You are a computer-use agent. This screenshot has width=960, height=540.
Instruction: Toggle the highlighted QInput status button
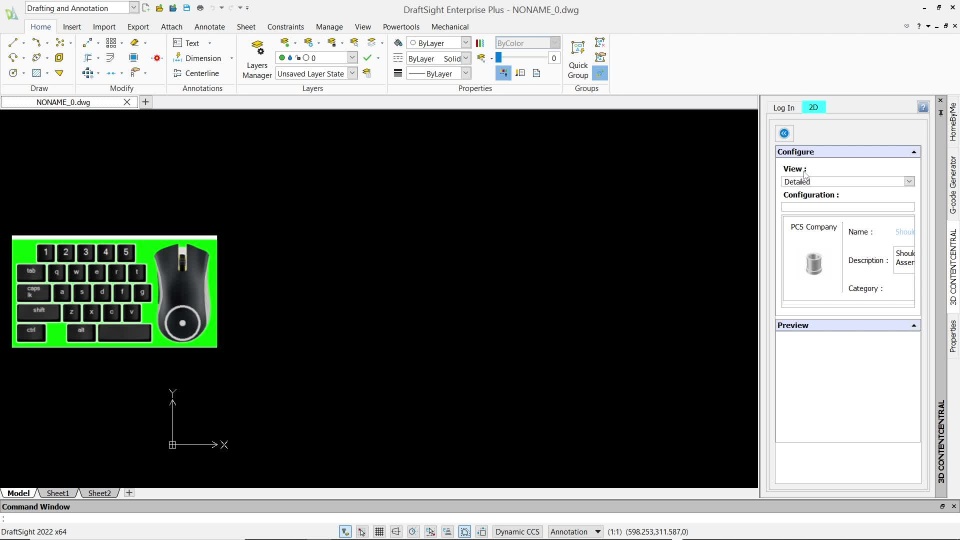tap(465, 531)
